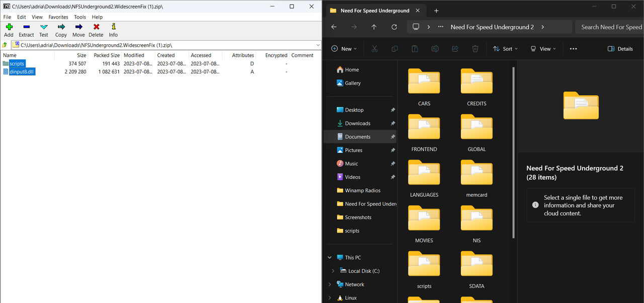Click the Share icon in Explorer toolbar
Screen dimensions: 644x303
(455, 49)
